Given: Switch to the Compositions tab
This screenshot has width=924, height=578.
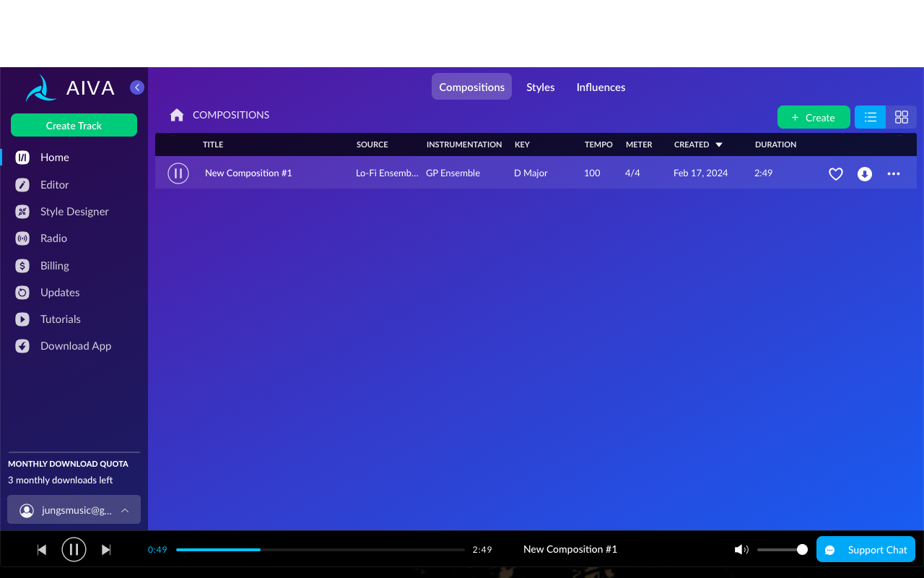Looking at the screenshot, I should [x=471, y=87].
